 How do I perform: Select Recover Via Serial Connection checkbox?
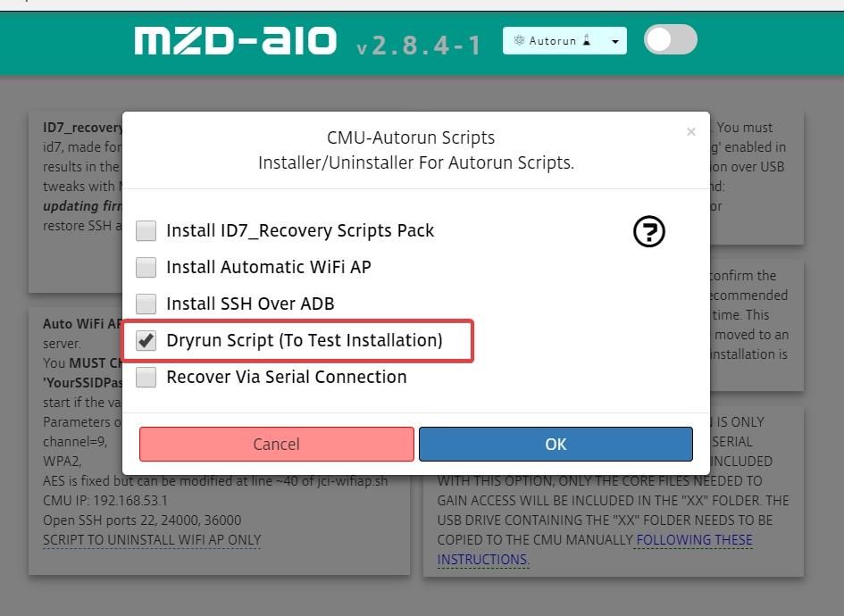(146, 377)
